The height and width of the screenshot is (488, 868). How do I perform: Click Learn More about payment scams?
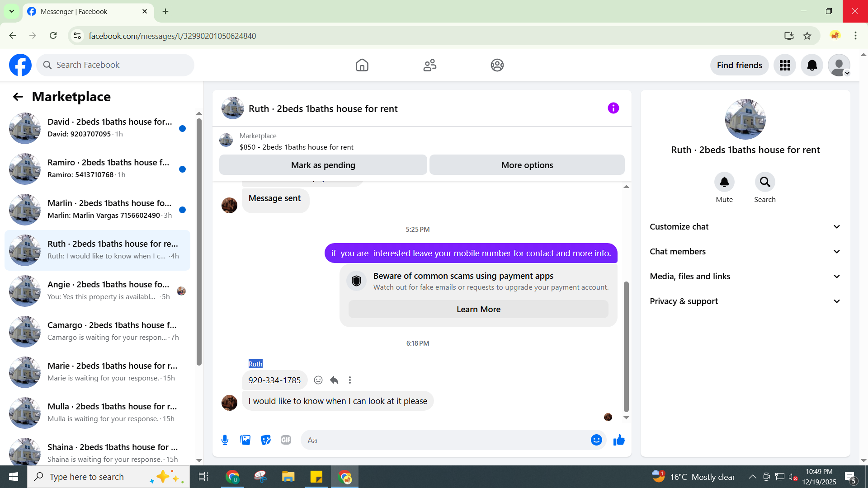pyautogui.click(x=478, y=310)
